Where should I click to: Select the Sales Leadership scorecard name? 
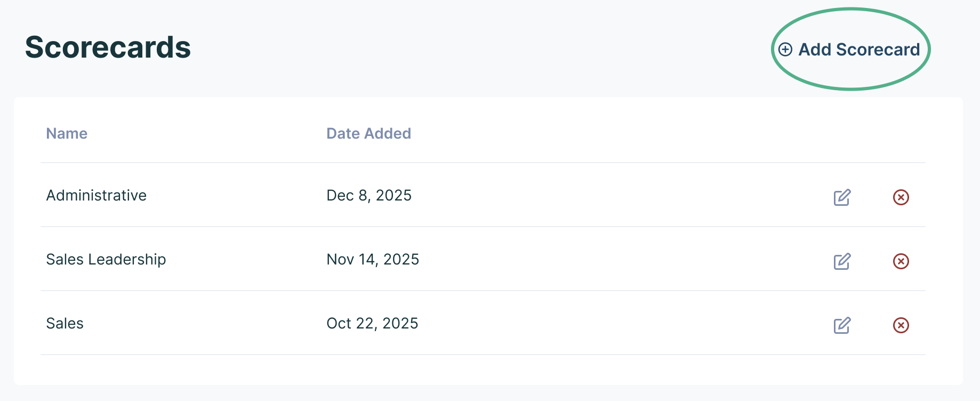pyautogui.click(x=106, y=259)
